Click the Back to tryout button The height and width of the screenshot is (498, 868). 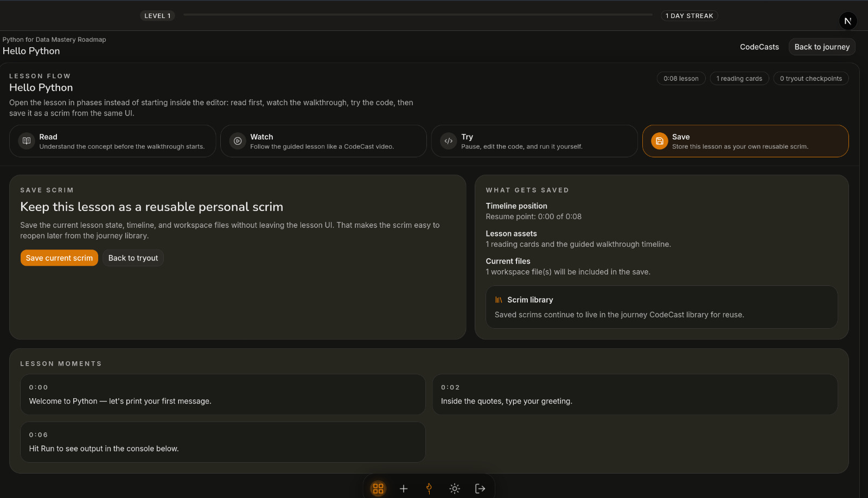pos(133,258)
